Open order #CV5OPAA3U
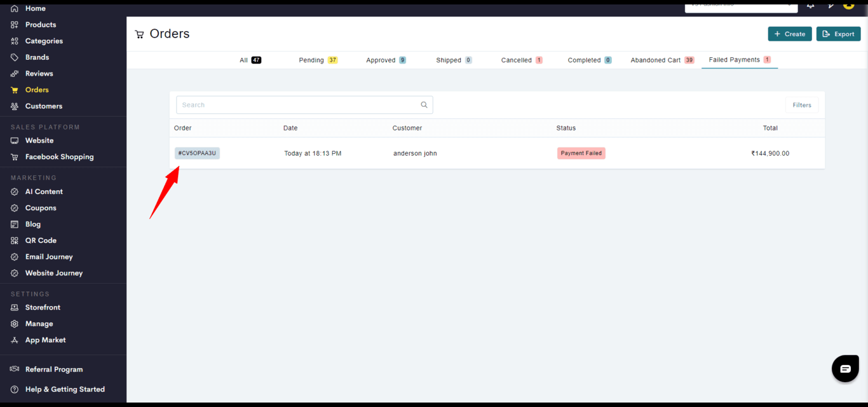The height and width of the screenshot is (407, 868). (x=197, y=153)
